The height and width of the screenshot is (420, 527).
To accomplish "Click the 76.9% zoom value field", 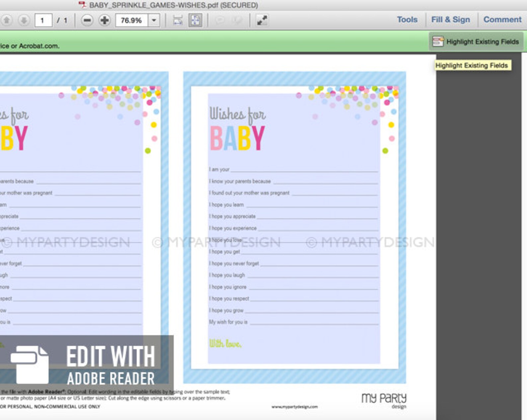I will coord(131,20).
